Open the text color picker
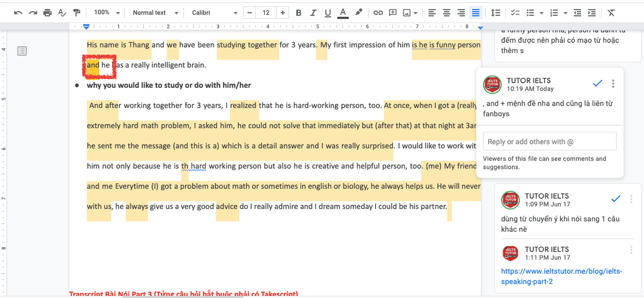This screenshot has height=298, width=644. (344, 12)
